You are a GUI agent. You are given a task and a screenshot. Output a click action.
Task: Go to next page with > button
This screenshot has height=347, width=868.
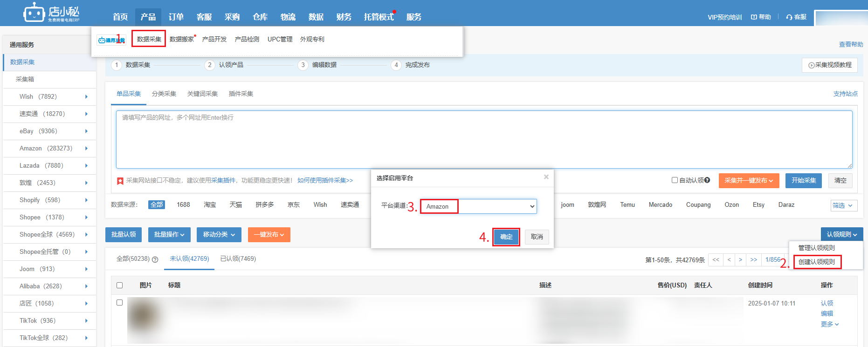(740, 260)
